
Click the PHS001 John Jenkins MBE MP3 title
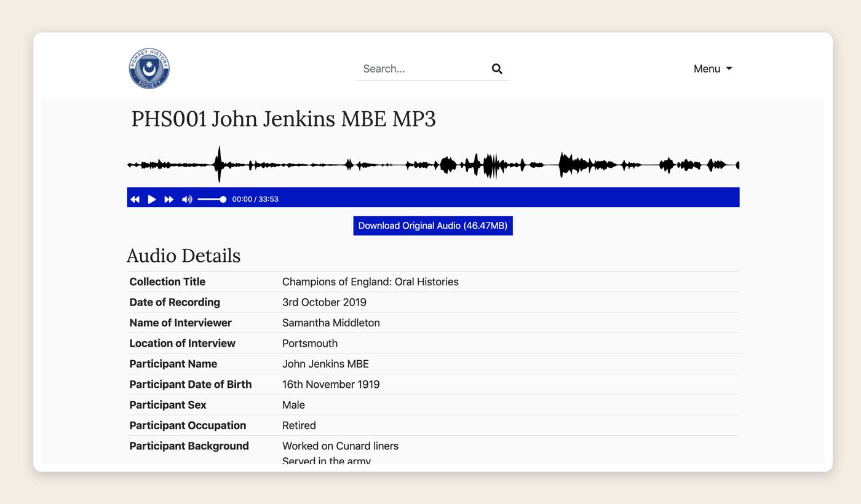point(283,119)
